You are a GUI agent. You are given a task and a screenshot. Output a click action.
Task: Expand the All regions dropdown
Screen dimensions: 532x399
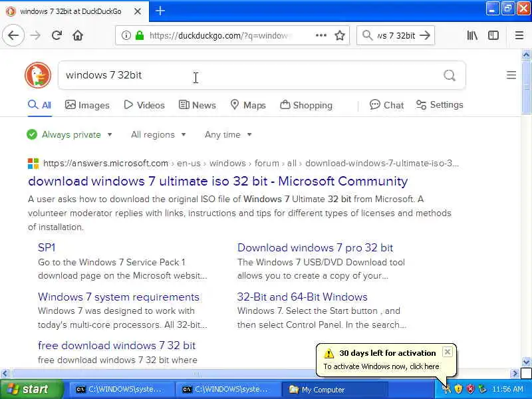coord(158,135)
